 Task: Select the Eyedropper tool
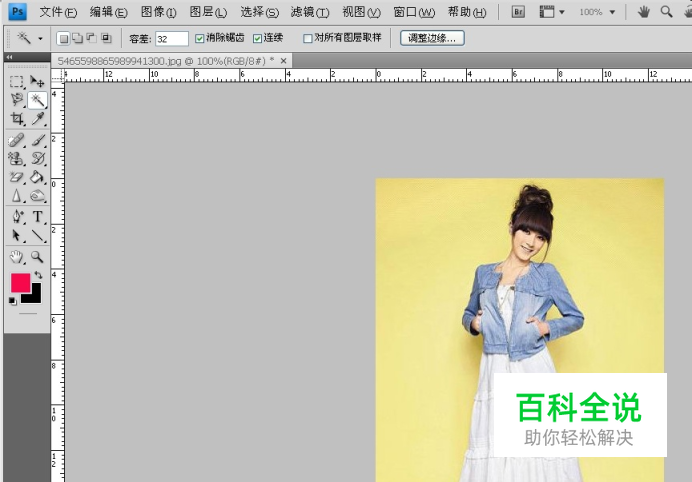[x=38, y=118]
